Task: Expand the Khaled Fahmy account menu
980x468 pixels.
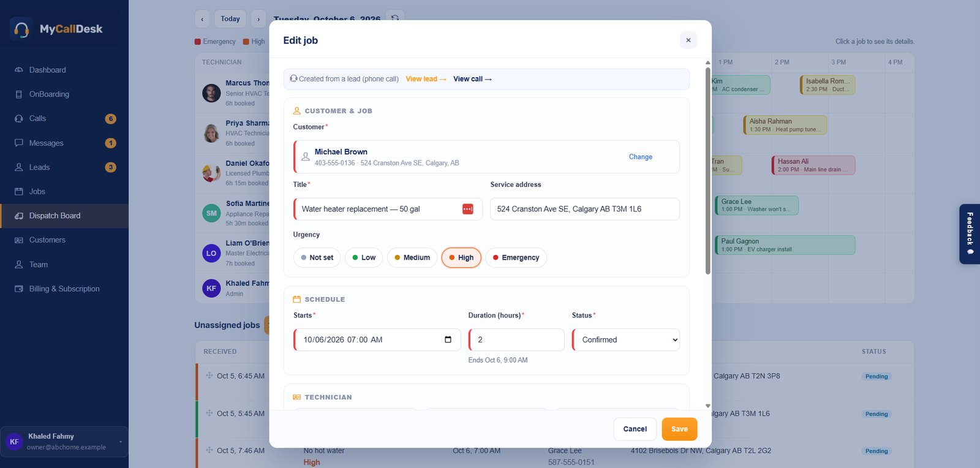Action: tap(64, 442)
